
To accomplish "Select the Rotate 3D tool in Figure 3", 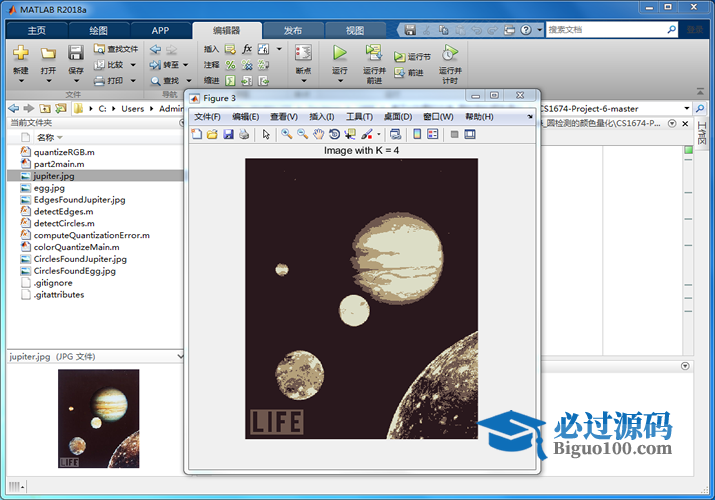I will 334,134.
